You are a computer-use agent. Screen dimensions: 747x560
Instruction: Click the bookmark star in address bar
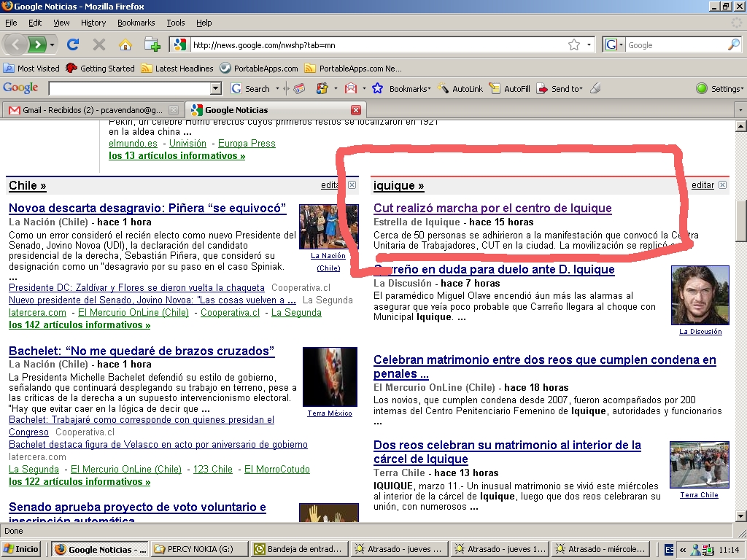click(x=574, y=44)
